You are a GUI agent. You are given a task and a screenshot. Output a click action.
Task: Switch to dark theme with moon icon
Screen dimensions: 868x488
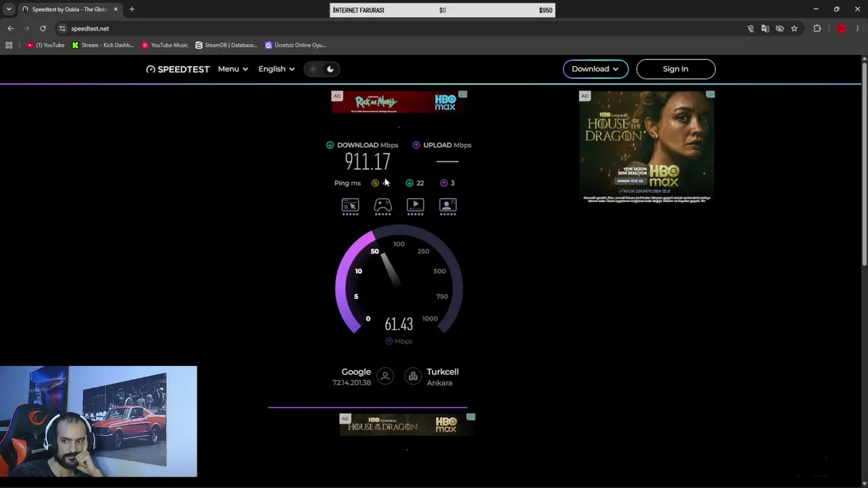click(x=330, y=69)
